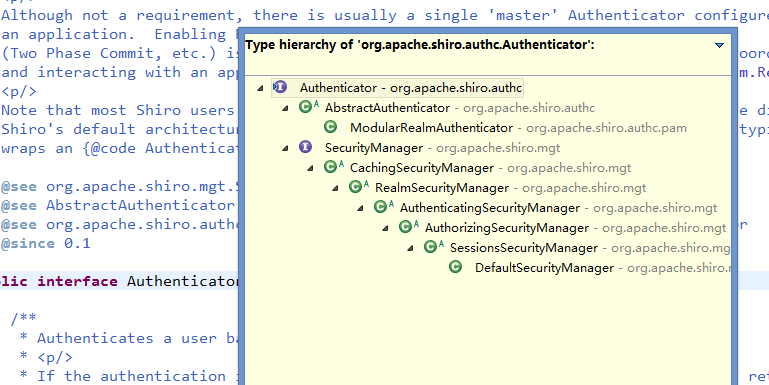Collapse the AuthenticatingSecurityManager node

click(x=360, y=208)
